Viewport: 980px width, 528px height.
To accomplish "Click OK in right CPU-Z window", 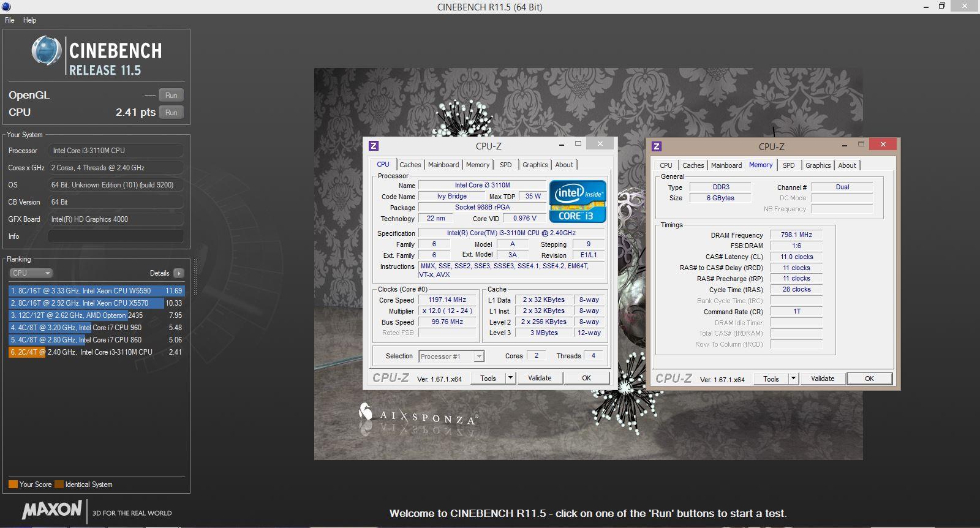I will (x=869, y=379).
